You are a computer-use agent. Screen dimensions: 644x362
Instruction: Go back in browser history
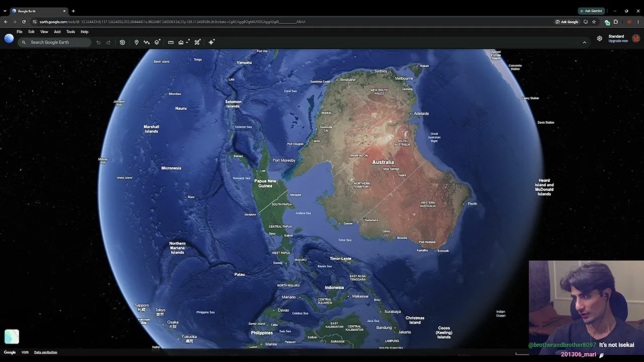point(6,22)
